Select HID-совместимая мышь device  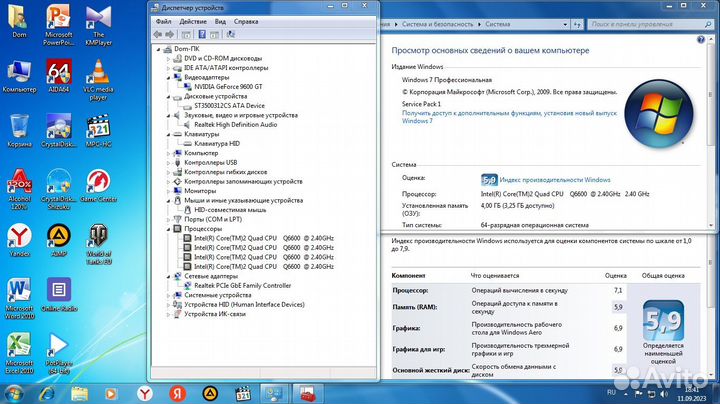(230, 210)
